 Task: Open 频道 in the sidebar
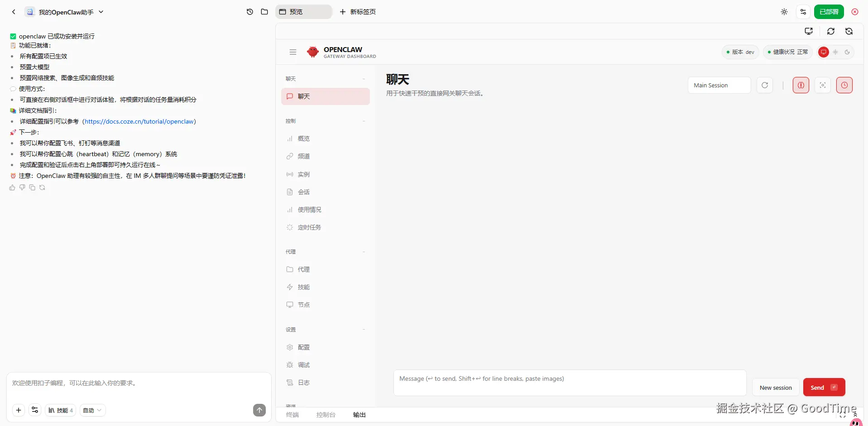pyautogui.click(x=326, y=156)
